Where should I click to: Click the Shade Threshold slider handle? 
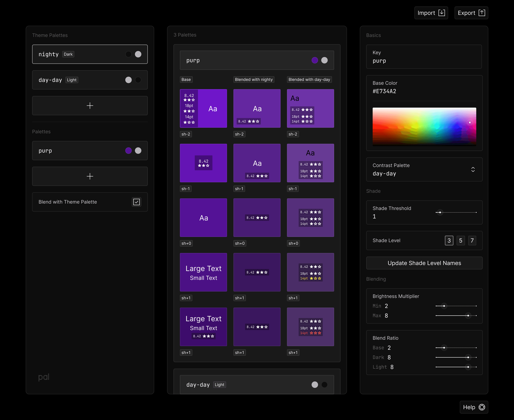[x=440, y=212]
